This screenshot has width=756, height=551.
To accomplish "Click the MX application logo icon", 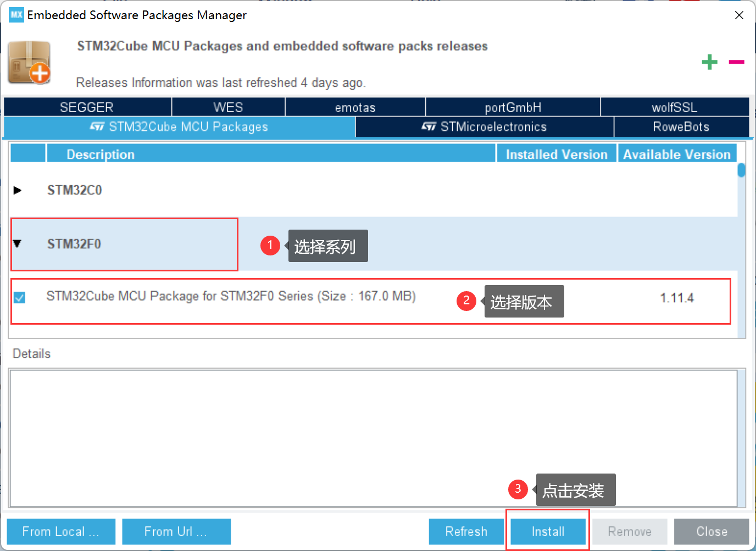I will 16,15.
